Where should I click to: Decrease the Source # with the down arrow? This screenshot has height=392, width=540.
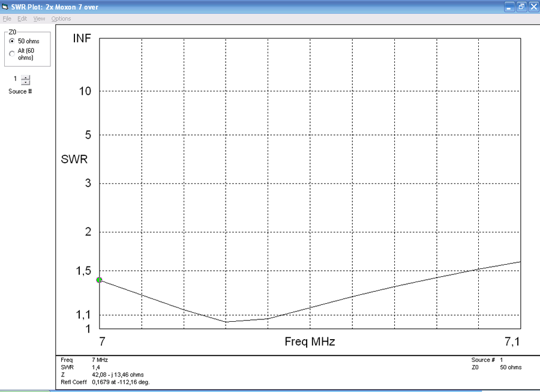tap(25, 82)
